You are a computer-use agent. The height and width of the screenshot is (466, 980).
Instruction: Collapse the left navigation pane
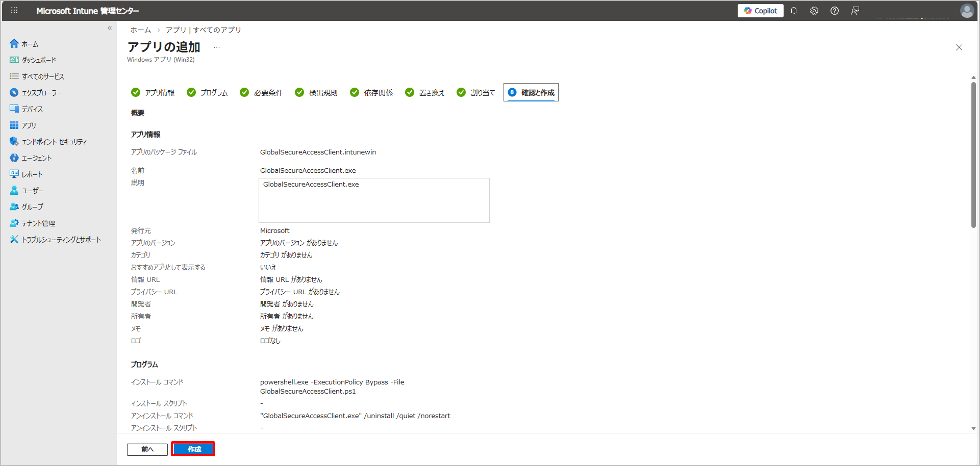click(x=109, y=28)
